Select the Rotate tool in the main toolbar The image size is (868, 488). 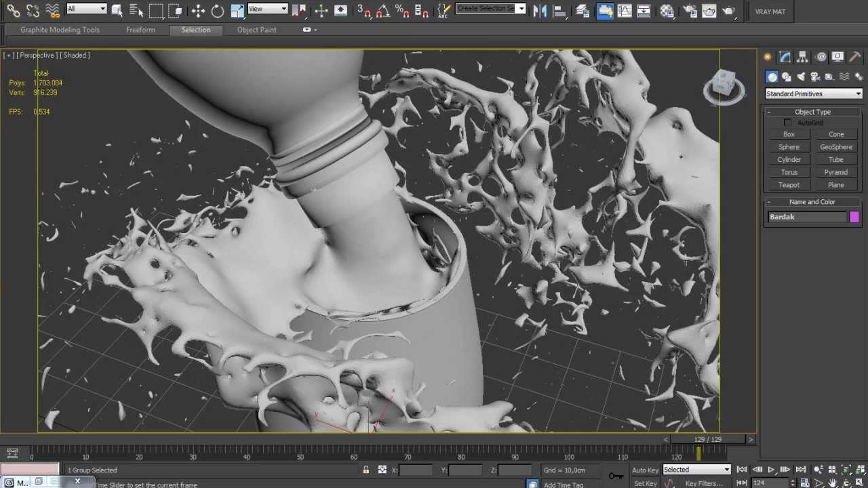click(218, 10)
